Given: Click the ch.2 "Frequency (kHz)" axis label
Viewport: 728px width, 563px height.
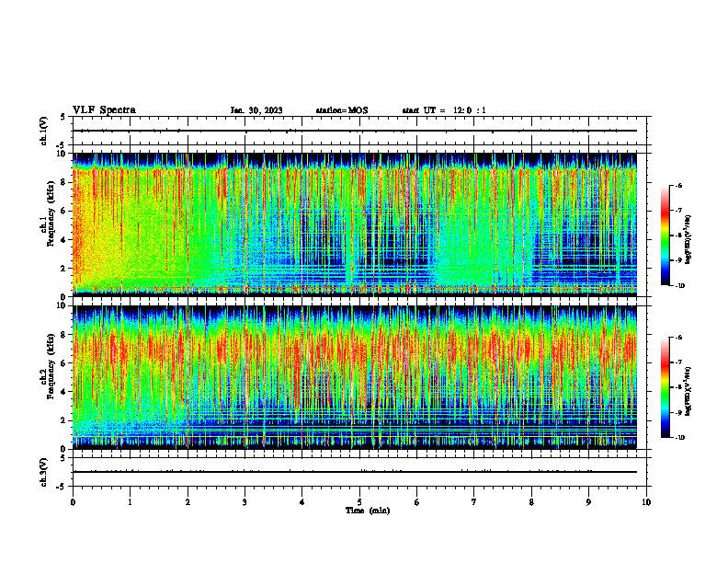Looking at the screenshot, I should (x=51, y=366).
